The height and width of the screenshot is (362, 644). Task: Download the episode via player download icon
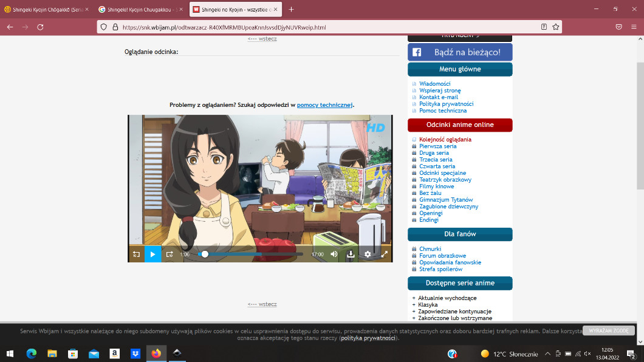351,254
